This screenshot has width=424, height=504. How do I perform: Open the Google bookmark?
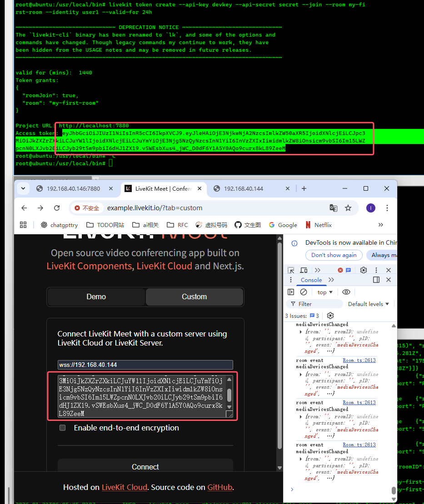coord(283,225)
